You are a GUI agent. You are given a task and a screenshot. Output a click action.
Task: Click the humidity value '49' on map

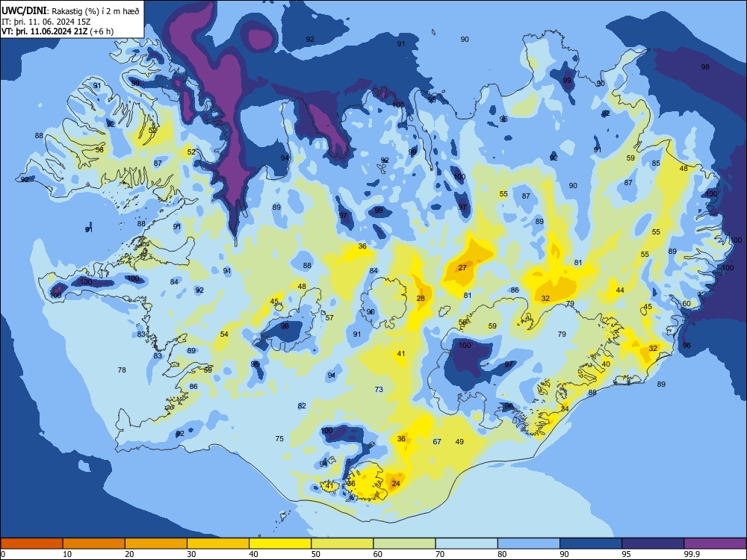click(459, 441)
